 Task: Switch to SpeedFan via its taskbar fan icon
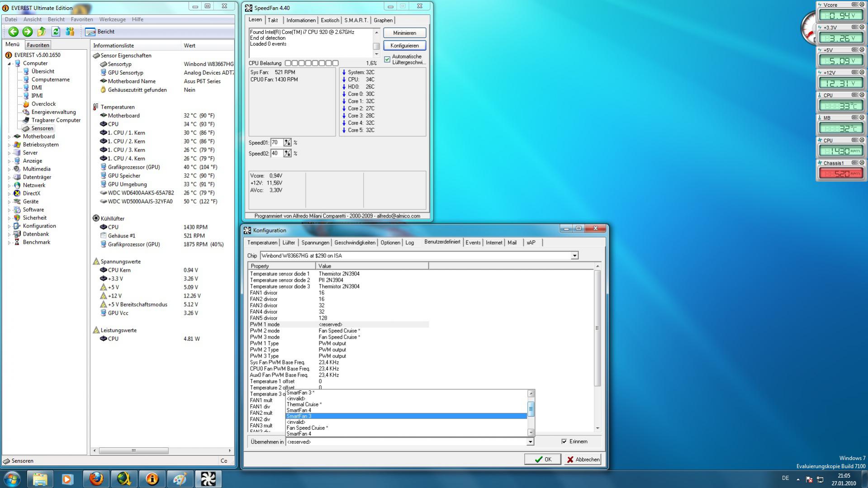pyautogui.click(x=208, y=479)
